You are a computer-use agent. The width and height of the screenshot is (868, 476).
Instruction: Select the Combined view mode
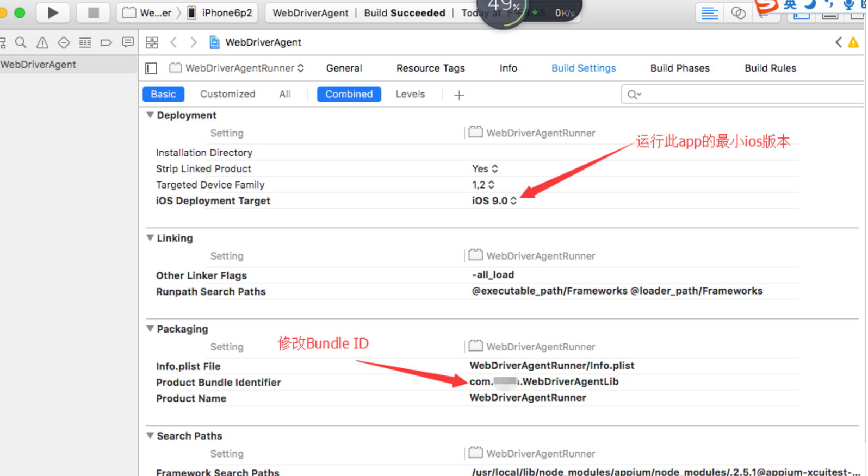(x=349, y=94)
